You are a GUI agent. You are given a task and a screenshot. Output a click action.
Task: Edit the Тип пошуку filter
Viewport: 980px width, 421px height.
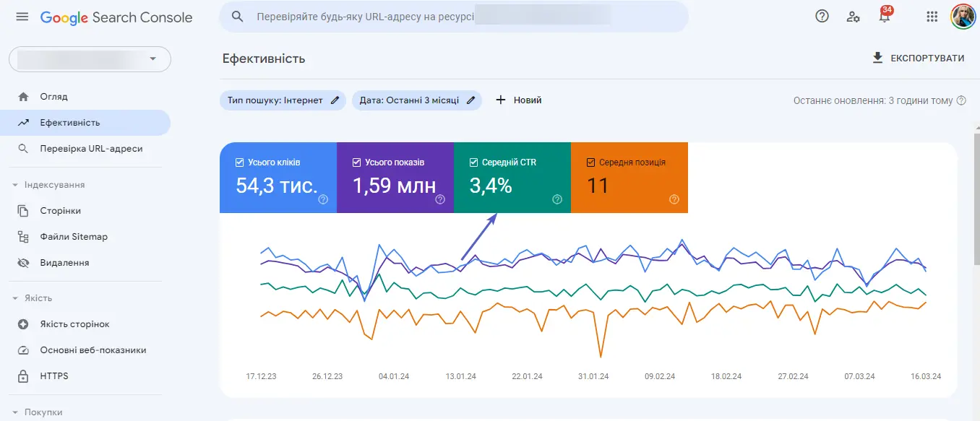pos(333,100)
